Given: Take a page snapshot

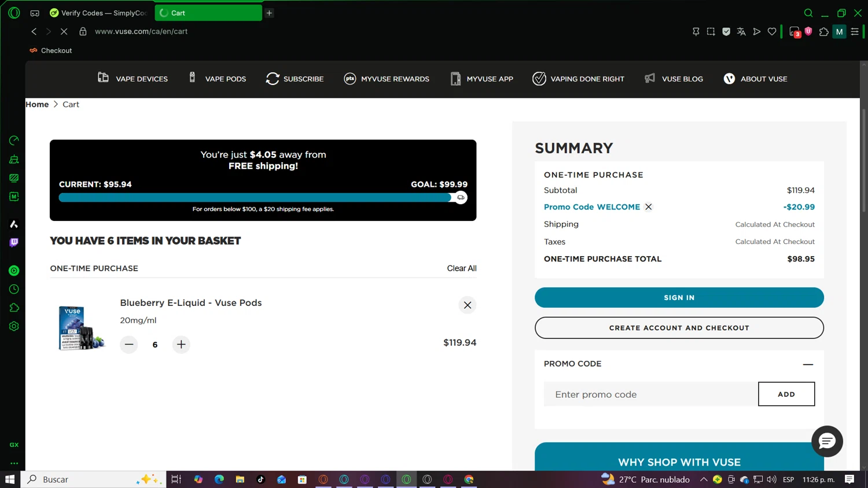Looking at the screenshot, I should [x=711, y=32].
